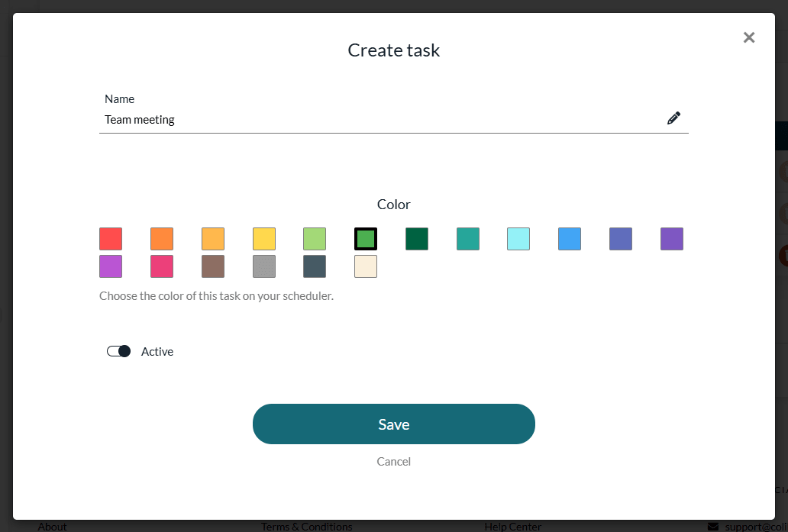Click the Color section heading
This screenshot has height=532, width=788.
click(393, 205)
